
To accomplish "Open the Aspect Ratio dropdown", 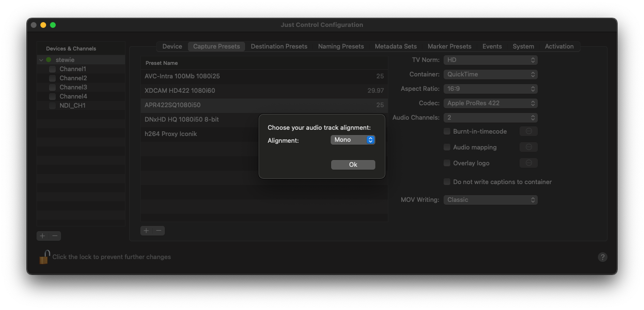I will tap(490, 89).
